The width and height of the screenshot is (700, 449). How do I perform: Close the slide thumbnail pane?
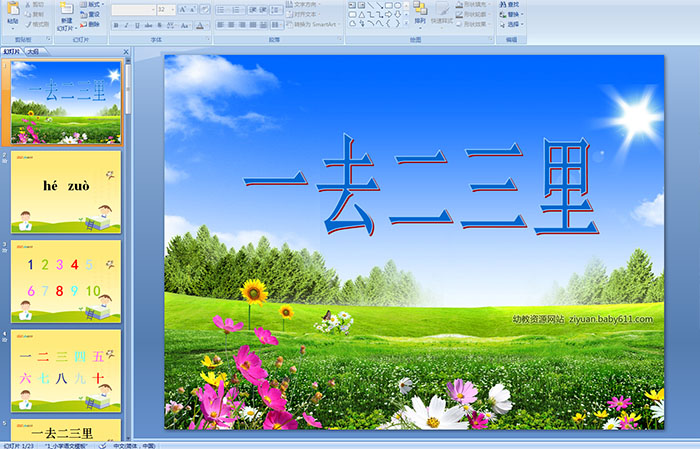point(126,52)
